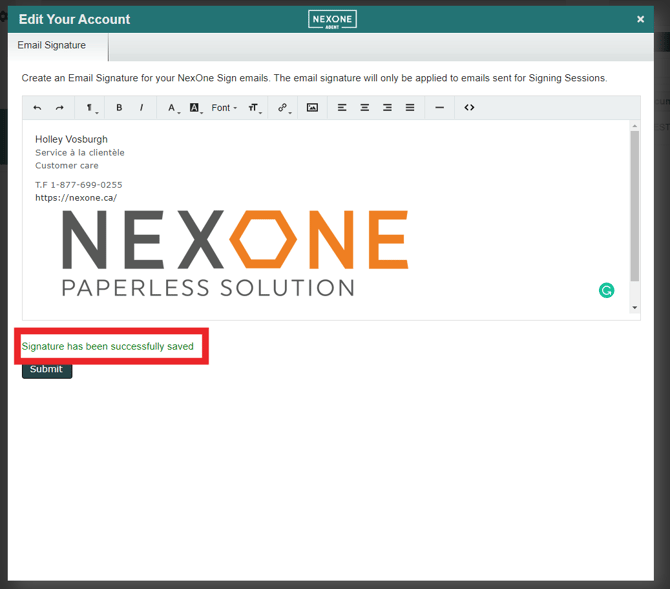
Task: Open the paragraph format dropdown
Action: (x=90, y=108)
